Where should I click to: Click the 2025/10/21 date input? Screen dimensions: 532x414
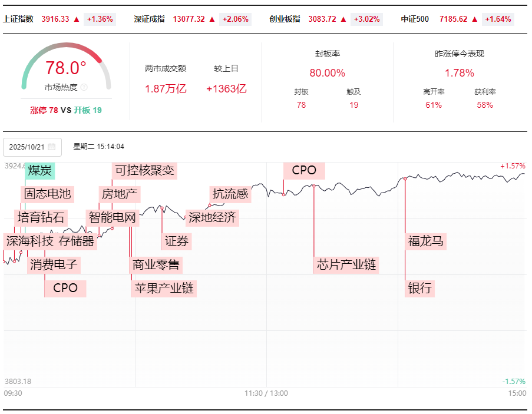(x=27, y=147)
